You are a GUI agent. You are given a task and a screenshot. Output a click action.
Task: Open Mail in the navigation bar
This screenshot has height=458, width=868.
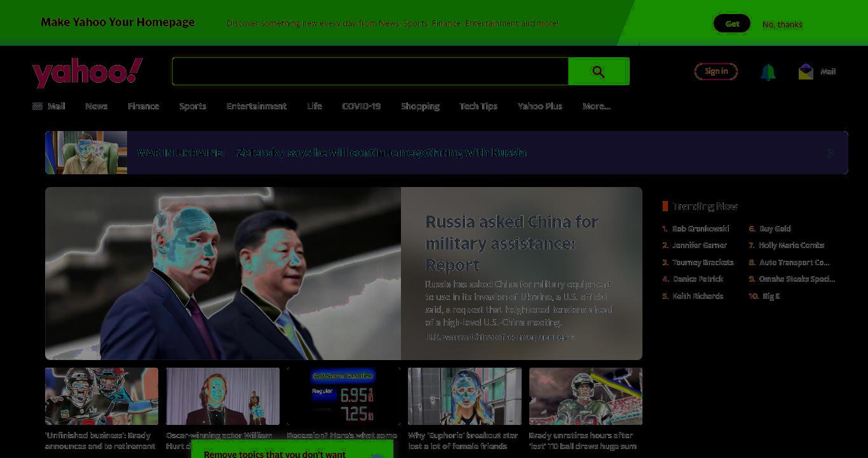(49, 106)
